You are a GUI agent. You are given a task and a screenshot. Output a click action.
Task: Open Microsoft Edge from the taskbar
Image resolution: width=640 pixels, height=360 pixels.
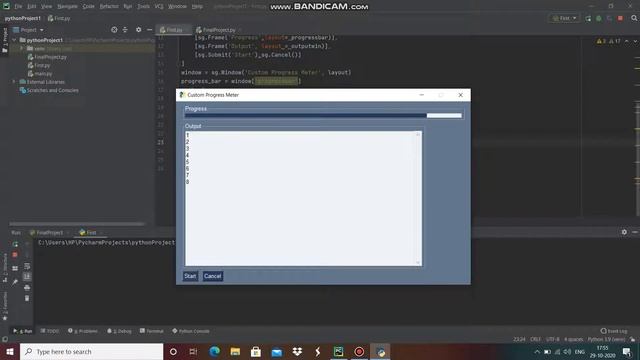215,352
